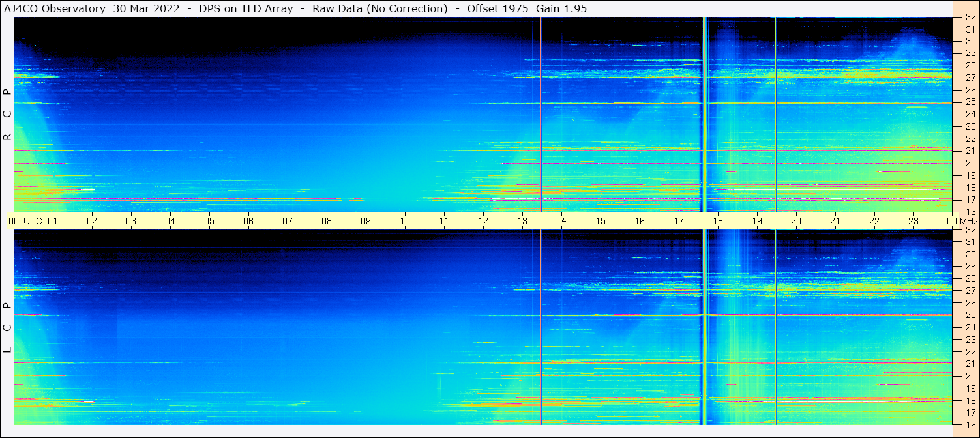Click the 'Offset 1975' value in the header
980x438 pixels.
click(498, 8)
